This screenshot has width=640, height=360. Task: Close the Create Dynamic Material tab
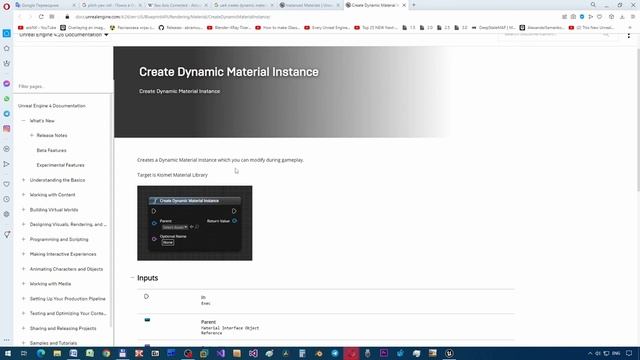404,5
